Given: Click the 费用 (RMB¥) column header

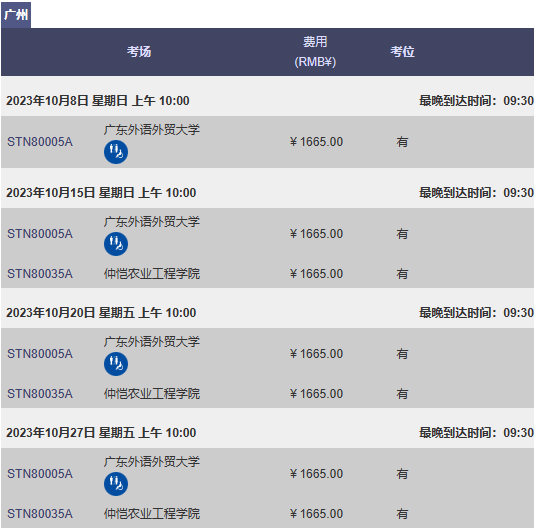Looking at the screenshot, I should pos(315,52).
